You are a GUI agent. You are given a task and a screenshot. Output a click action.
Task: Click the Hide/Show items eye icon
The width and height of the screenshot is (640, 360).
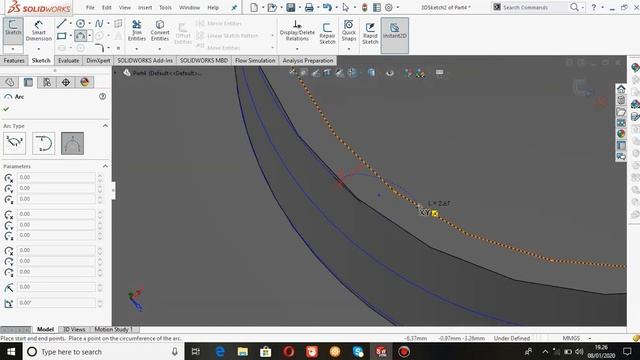(390, 73)
